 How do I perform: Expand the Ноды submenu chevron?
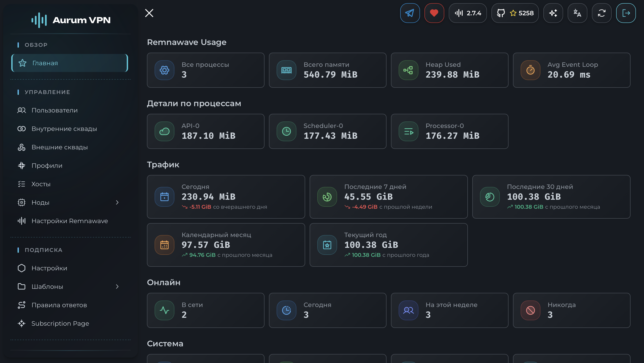117,202
